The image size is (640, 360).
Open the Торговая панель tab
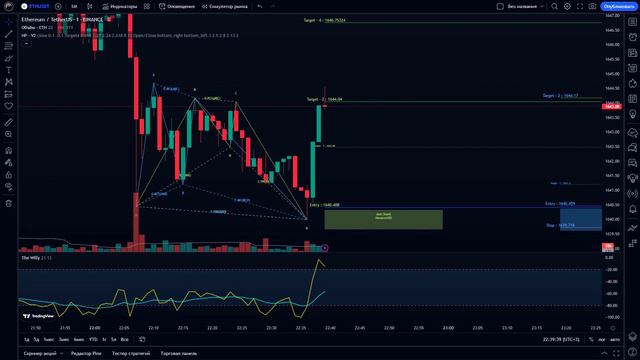pyautogui.click(x=178, y=353)
